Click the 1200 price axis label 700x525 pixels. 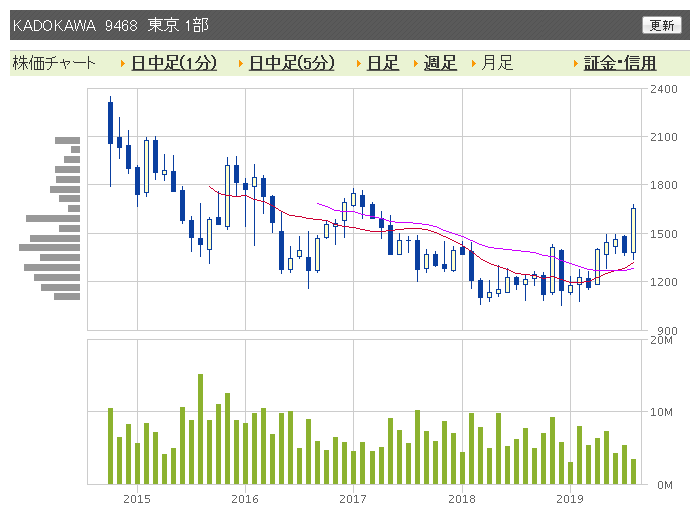pyautogui.click(x=664, y=282)
